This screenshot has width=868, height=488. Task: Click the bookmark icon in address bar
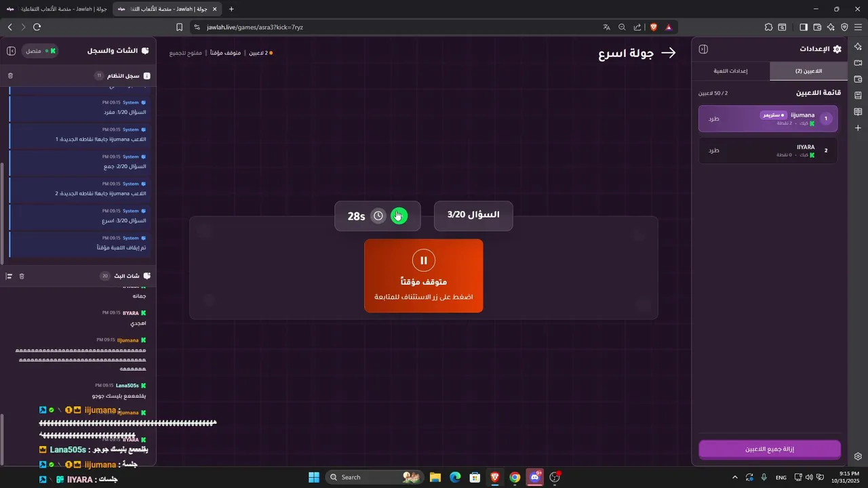(180, 27)
